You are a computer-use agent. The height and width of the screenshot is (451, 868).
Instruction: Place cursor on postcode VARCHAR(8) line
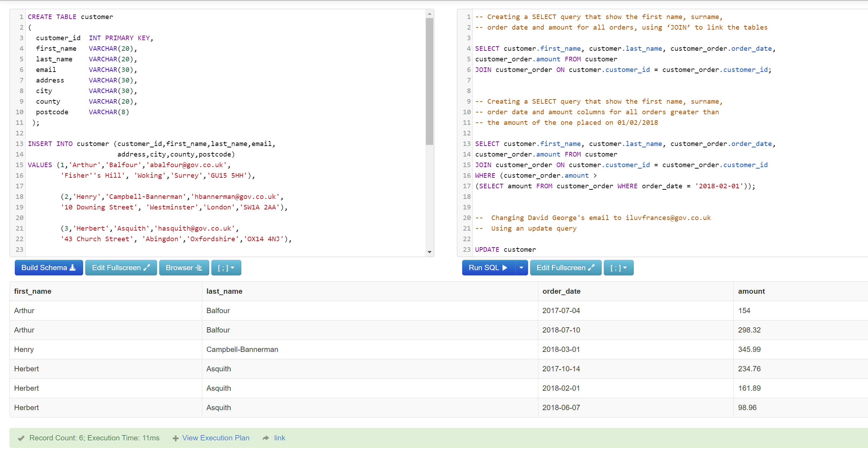click(82, 112)
